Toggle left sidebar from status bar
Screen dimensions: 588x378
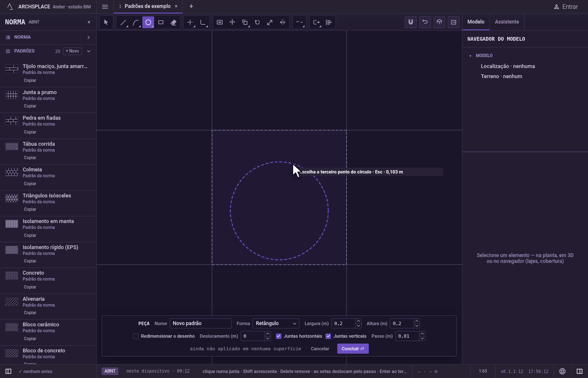pos(8,371)
